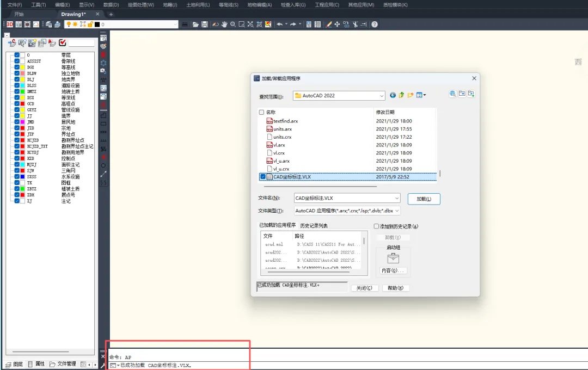Click the zoom extents icon in toolbar
588x370 pixels.
pos(250,24)
